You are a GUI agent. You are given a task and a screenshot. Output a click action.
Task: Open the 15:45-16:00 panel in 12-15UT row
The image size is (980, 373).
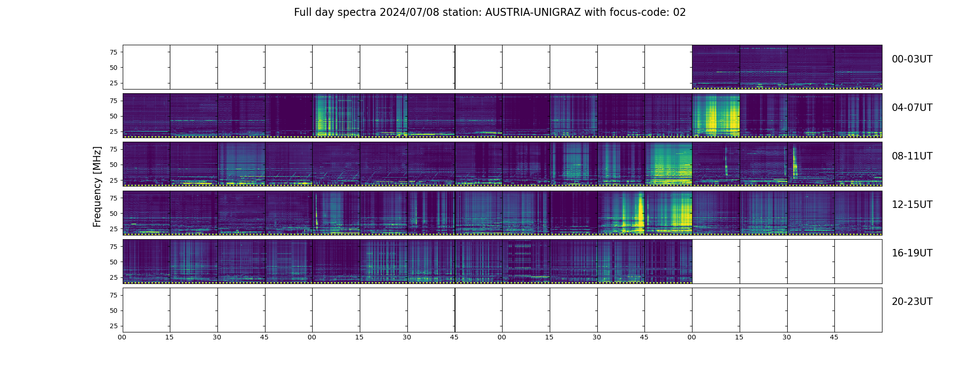point(858,213)
